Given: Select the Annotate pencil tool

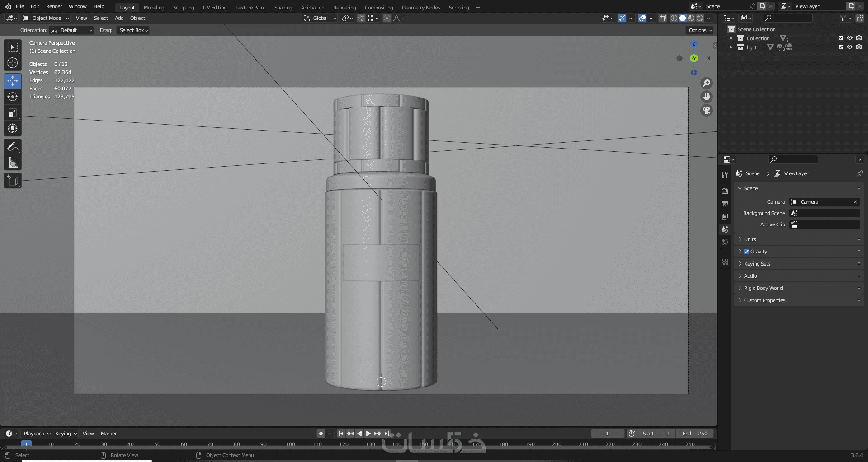Looking at the screenshot, I should pos(13,146).
